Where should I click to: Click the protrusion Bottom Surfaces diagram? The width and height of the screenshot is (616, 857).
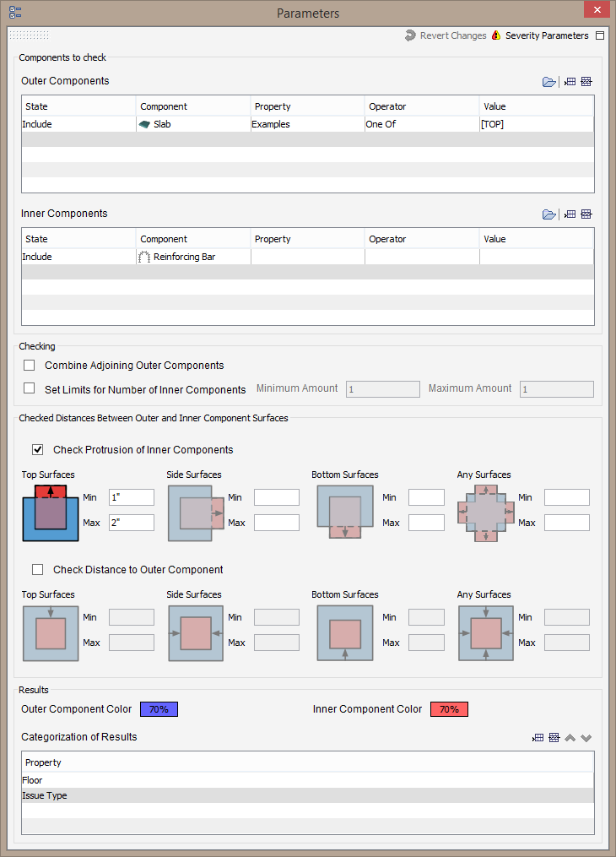coord(345,513)
